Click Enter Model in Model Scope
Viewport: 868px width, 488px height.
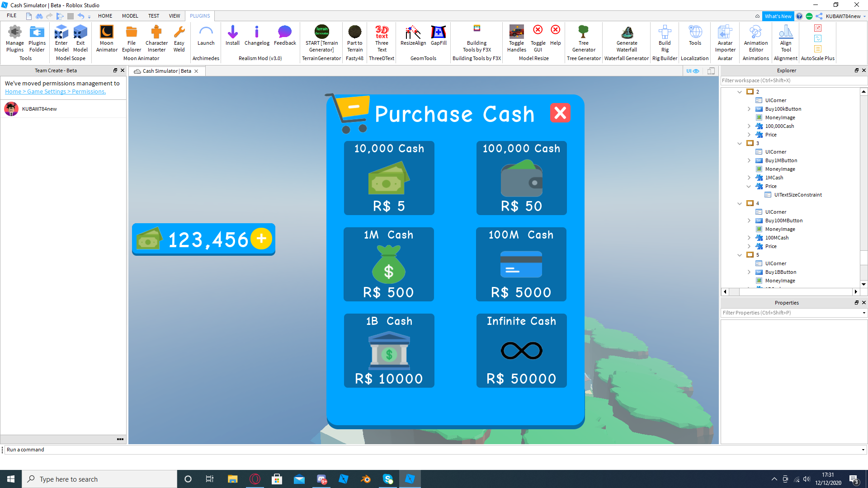61,39
